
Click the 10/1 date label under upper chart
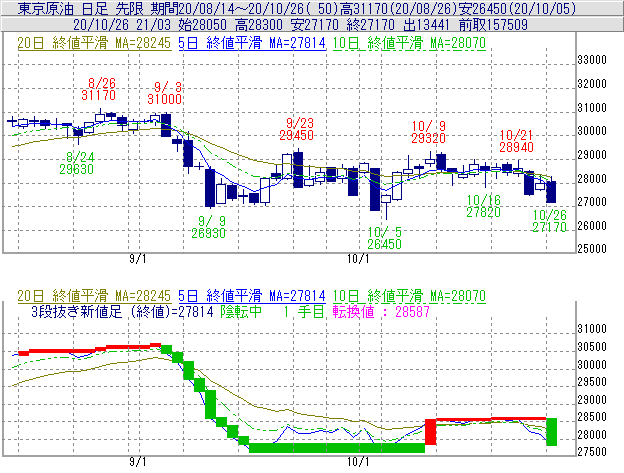coord(358,259)
